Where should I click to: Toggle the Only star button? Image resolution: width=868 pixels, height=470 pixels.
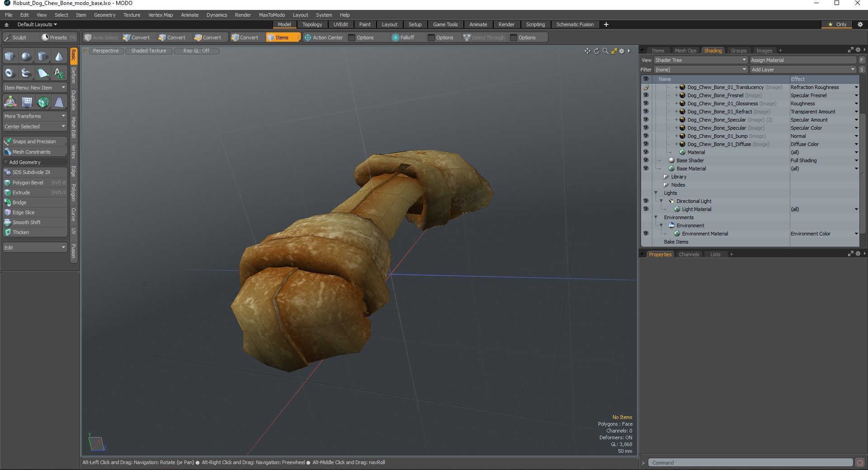pos(837,24)
